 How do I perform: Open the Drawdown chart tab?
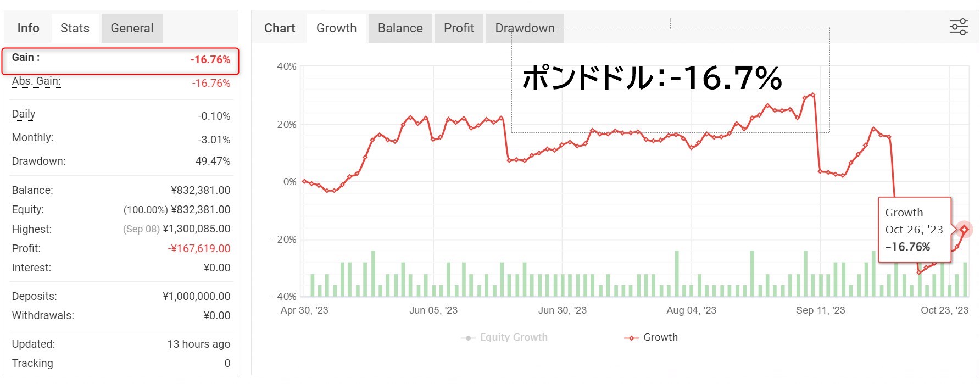[x=525, y=28]
